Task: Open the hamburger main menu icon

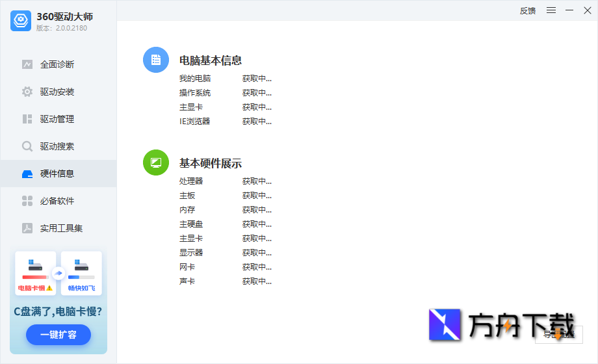Action: tap(551, 10)
